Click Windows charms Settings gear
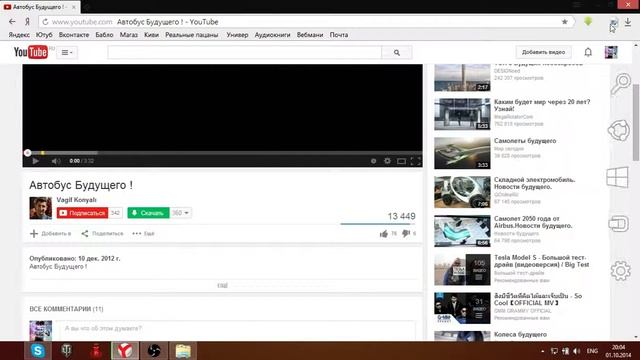Screen dimensions: 640x360 pos(620,270)
